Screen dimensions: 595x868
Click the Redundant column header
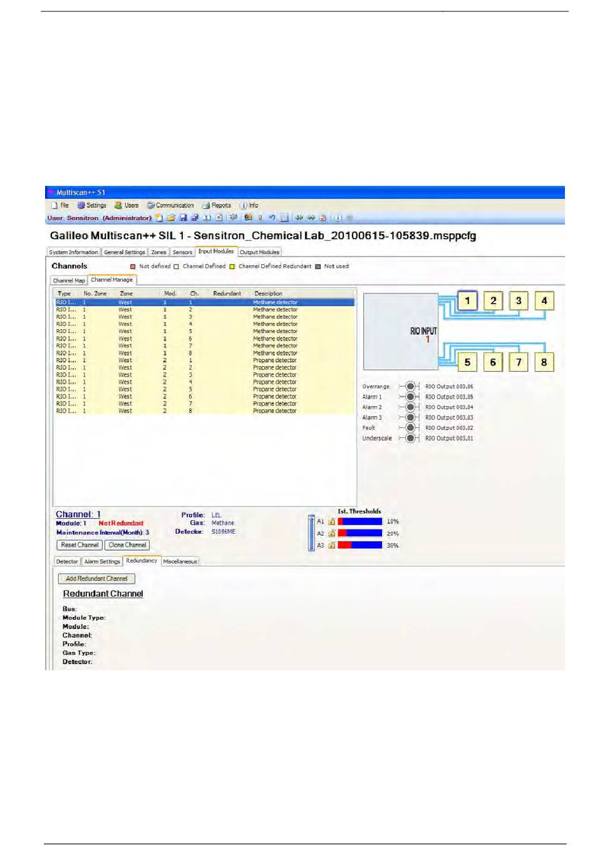point(227,294)
